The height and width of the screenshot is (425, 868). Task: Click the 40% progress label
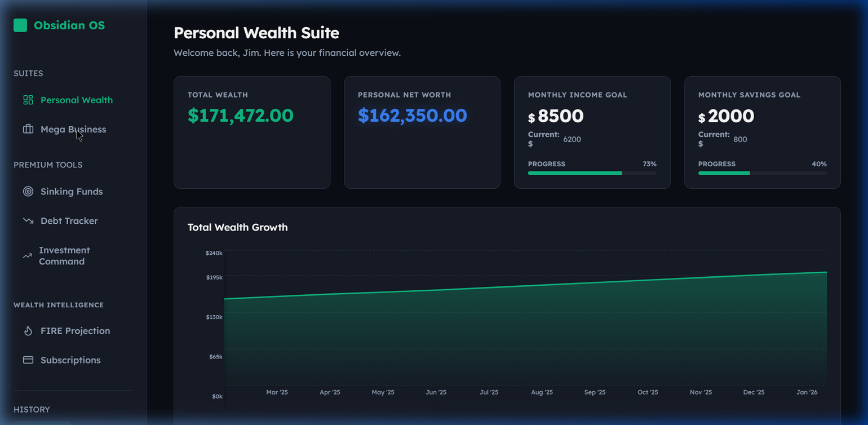819,164
